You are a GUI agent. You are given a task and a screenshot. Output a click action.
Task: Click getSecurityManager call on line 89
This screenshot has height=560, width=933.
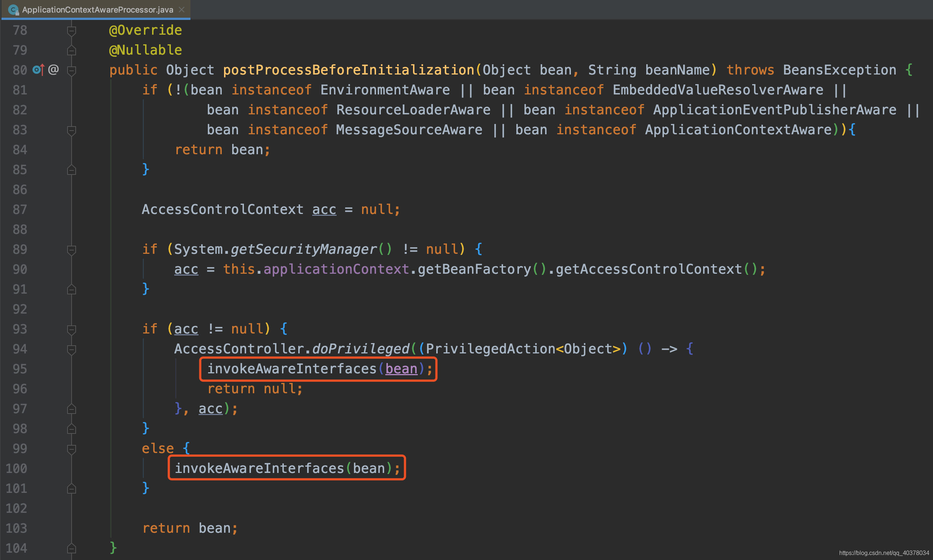[304, 249]
